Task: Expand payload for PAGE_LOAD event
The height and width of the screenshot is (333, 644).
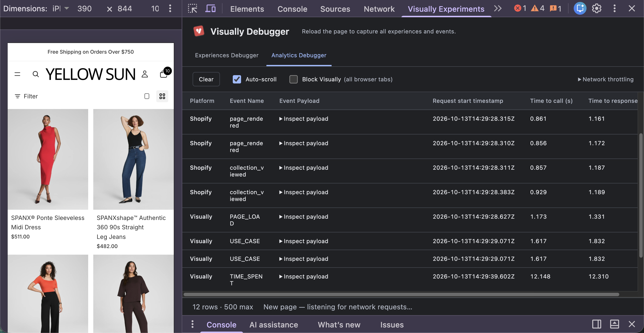Action: click(x=303, y=217)
